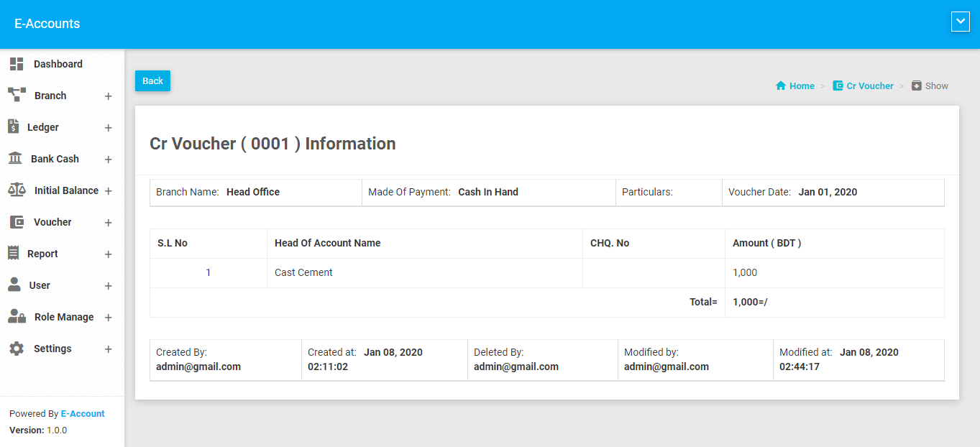980x447 pixels.
Task: Click the E-Account footer link
Action: click(x=83, y=414)
